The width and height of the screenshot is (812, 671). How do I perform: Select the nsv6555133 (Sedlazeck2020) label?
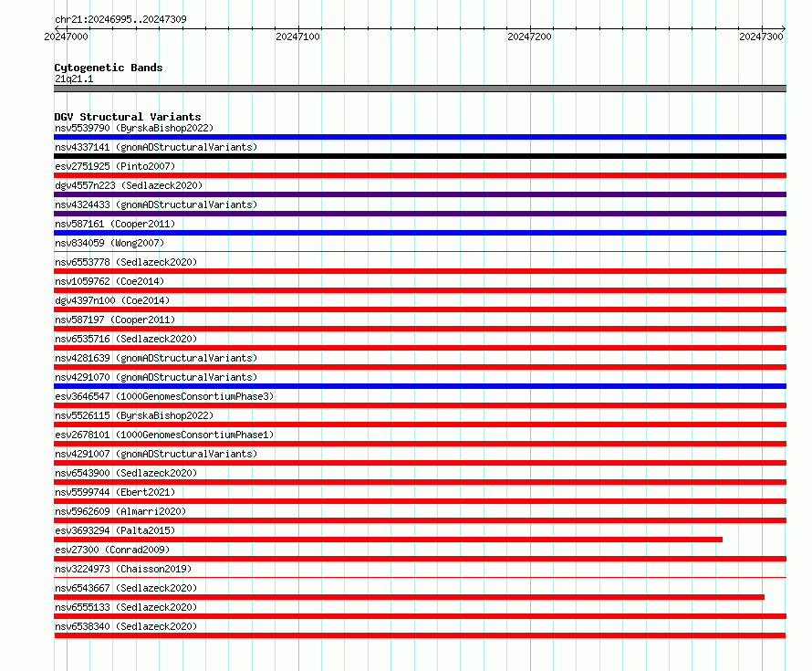point(126,607)
